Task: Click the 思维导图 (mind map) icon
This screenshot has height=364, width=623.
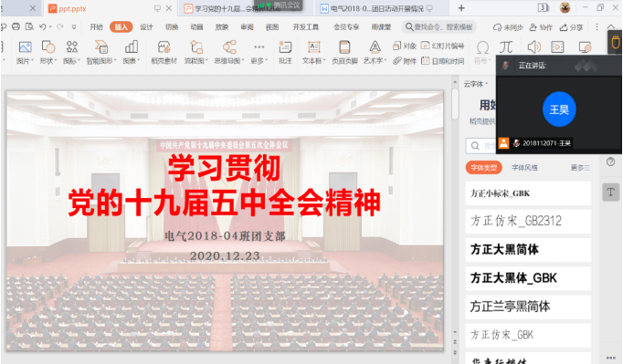Action: point(229,47)
